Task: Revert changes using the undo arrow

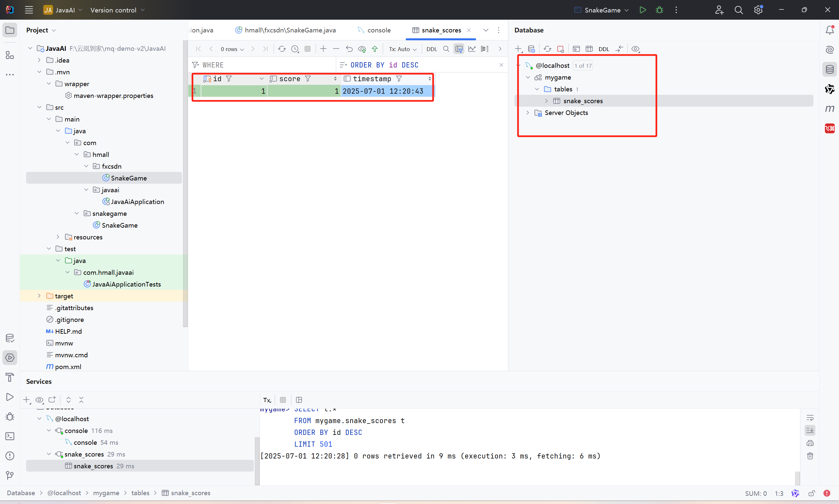Action: pos(349,49)
